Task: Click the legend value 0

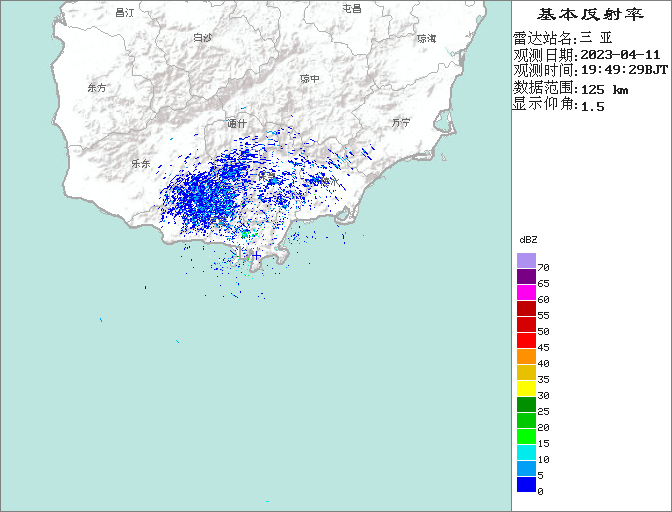Action: (x=540, y=492)
